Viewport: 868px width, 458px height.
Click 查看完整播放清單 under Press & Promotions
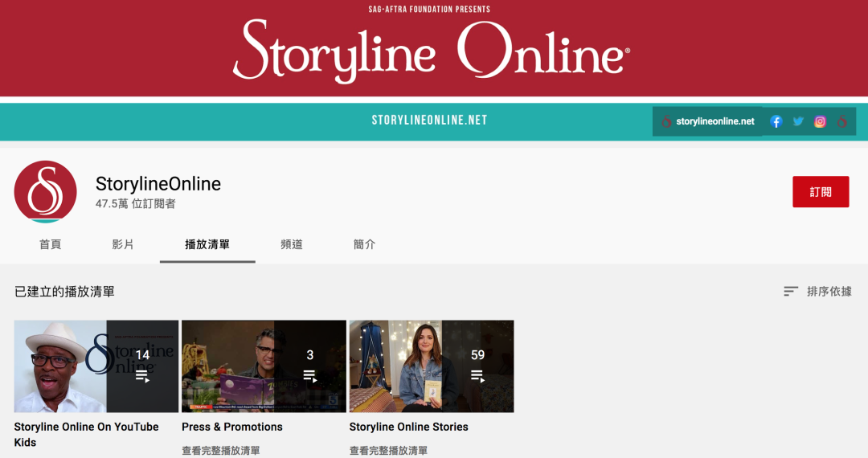(221, 451)
